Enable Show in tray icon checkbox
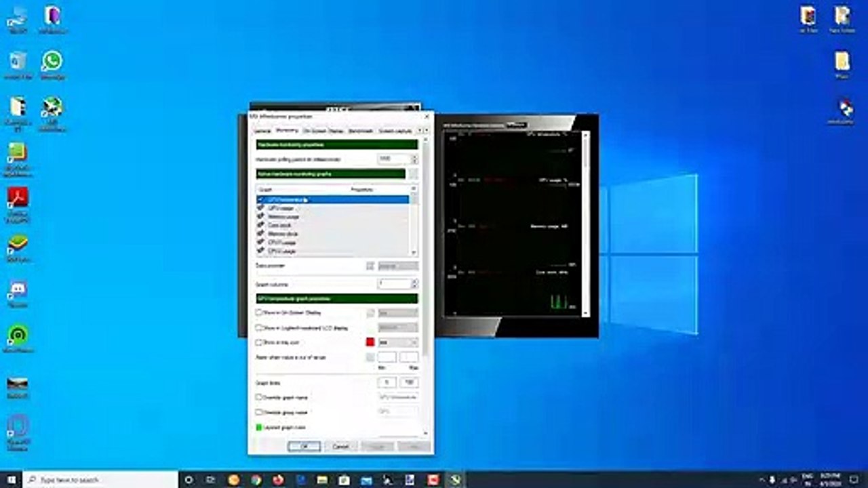This screenshot has height=488, width=868. pyautogui.click(x=258, y=342)
